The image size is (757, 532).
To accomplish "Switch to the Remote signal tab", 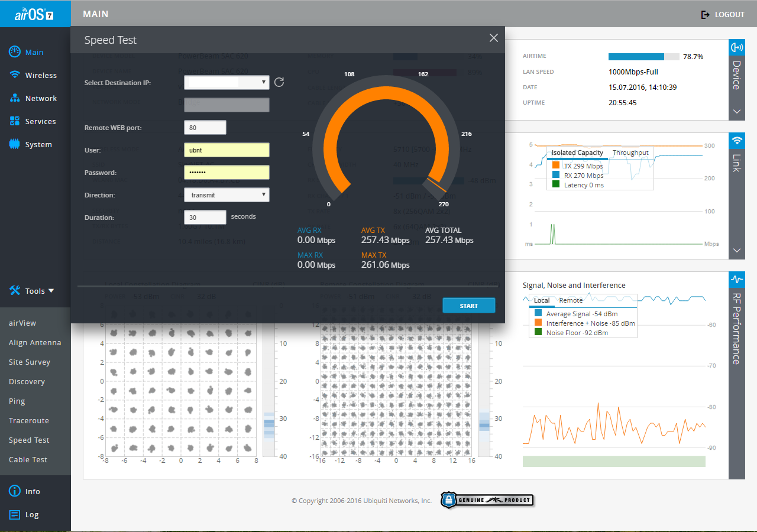I will (x=571, y=300).
